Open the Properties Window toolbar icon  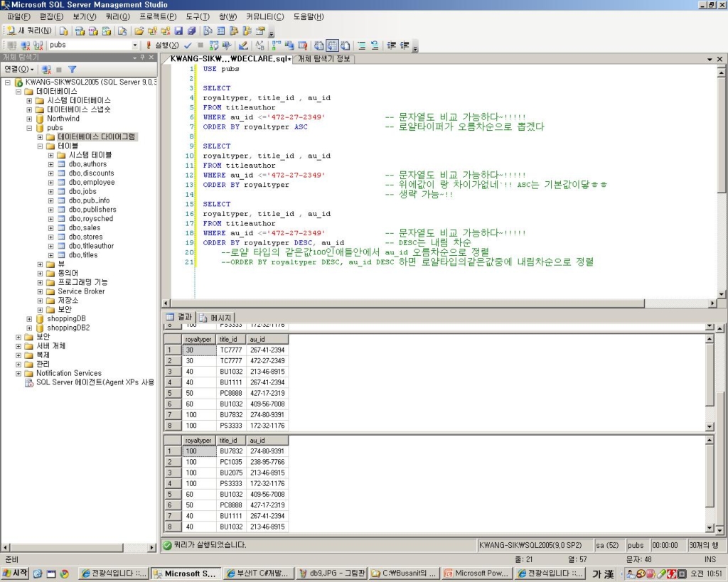(260, 31)
